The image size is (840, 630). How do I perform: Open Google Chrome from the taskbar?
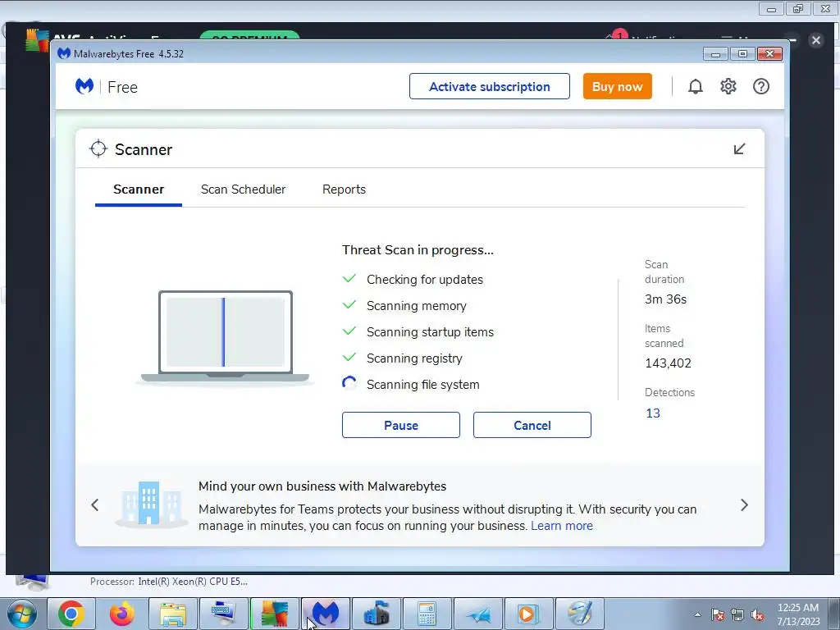click(x=71, y=614)
